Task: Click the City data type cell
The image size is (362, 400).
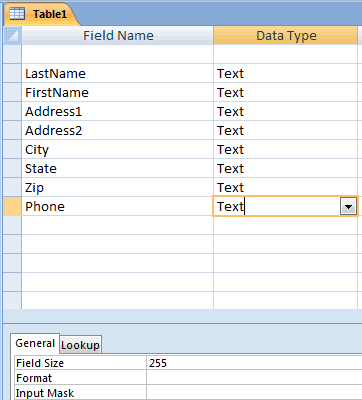Action: point(285,149)
